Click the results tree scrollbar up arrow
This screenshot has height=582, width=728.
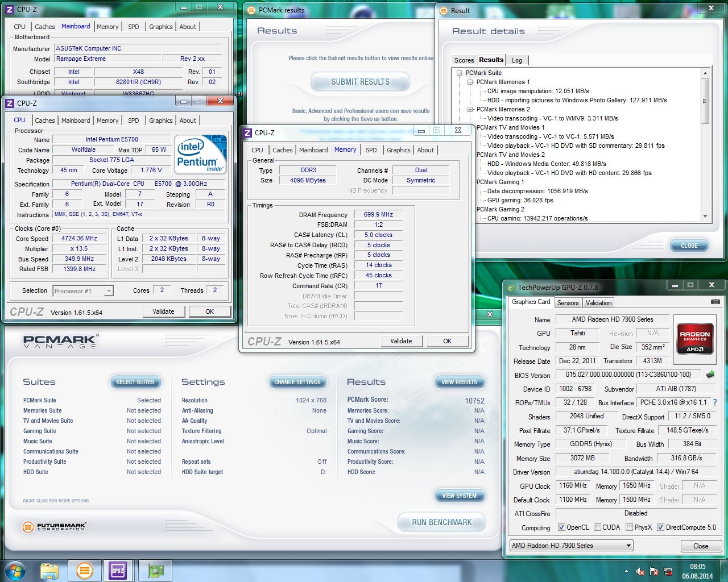705,73
